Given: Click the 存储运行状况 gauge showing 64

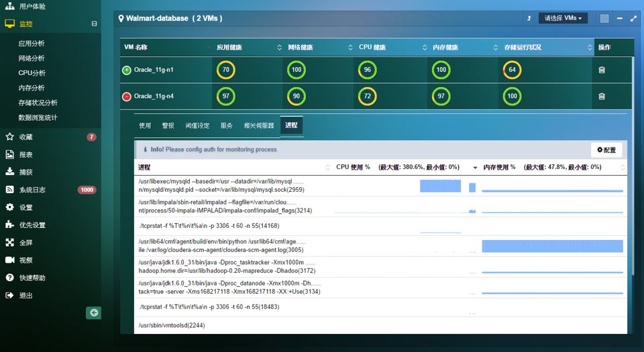Looking at the screenshot, I should click(512, 70).
